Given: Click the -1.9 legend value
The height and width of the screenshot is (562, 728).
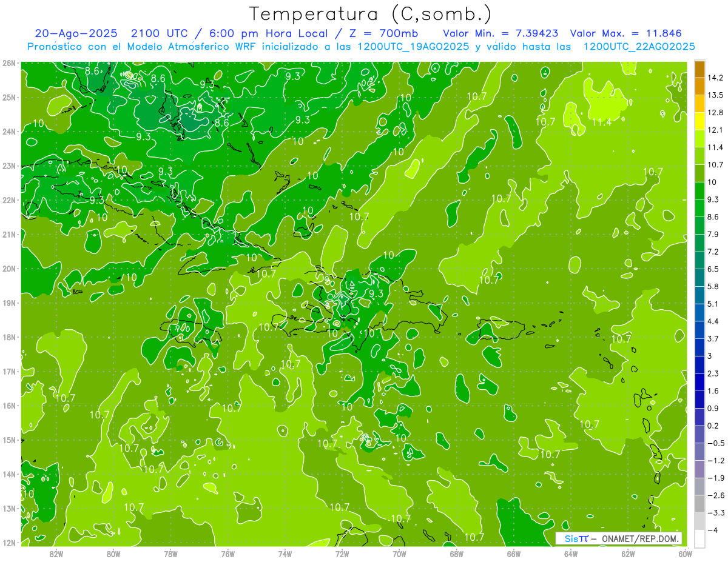Looking at the screenshot, I should pyautogui.click(x=715, y=478).
